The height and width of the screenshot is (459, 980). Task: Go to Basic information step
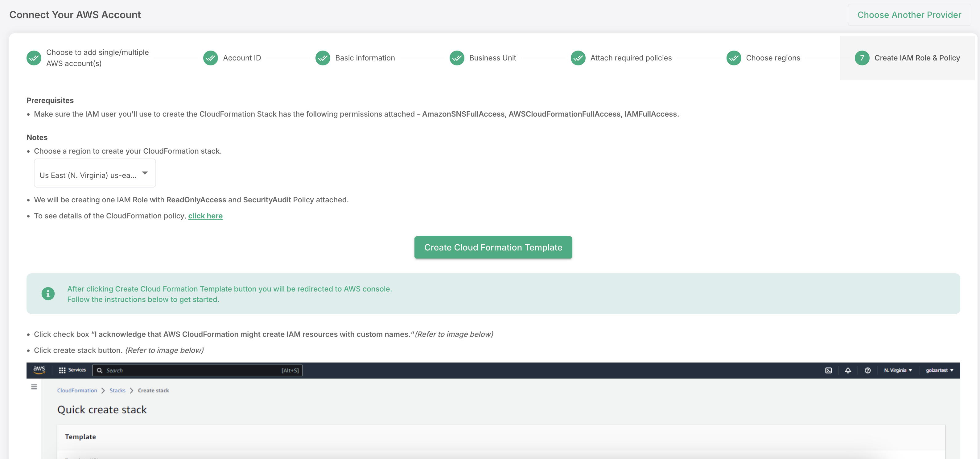364,58
